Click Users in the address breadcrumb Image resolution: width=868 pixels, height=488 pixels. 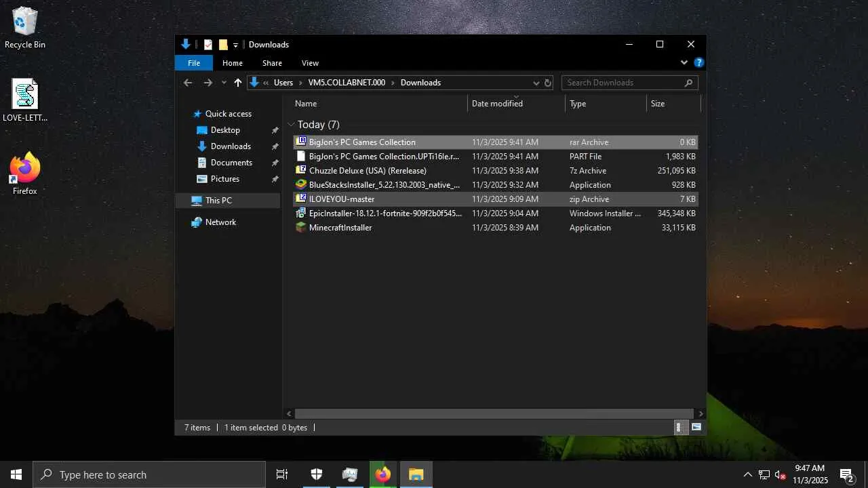pyautogui.click(x=283, y=83)
